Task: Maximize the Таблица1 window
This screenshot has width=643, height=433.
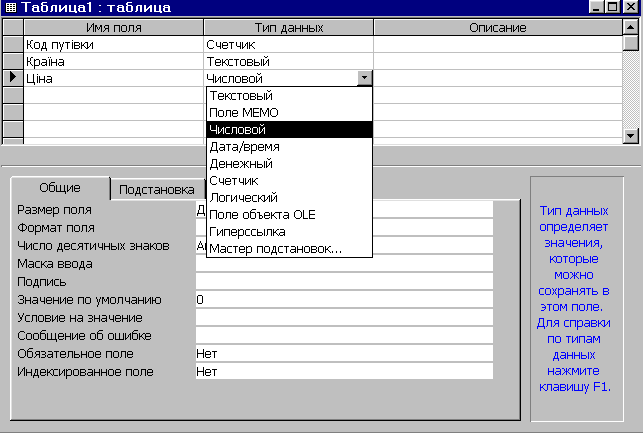Action: click(613, 7)
